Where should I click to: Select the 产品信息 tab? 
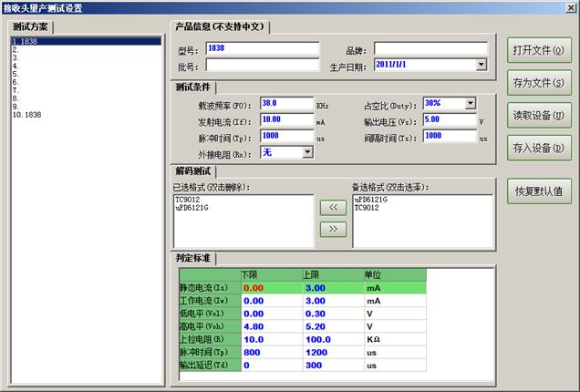coord(226,26)
